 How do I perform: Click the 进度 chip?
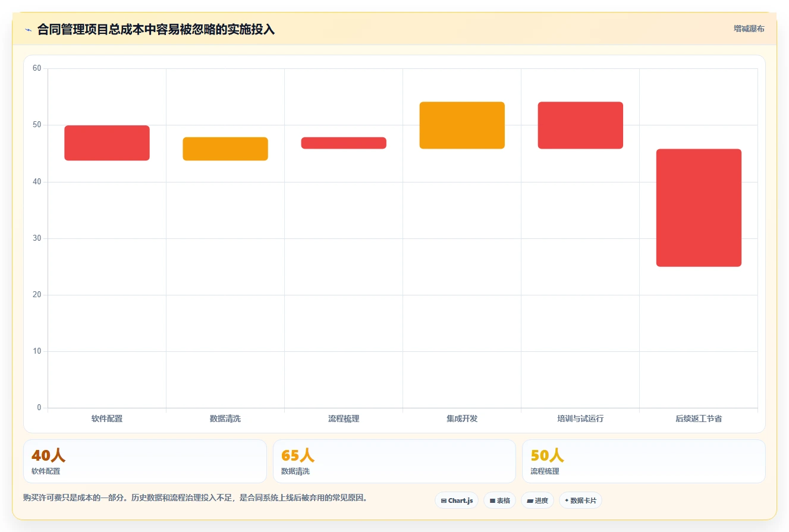537,500
